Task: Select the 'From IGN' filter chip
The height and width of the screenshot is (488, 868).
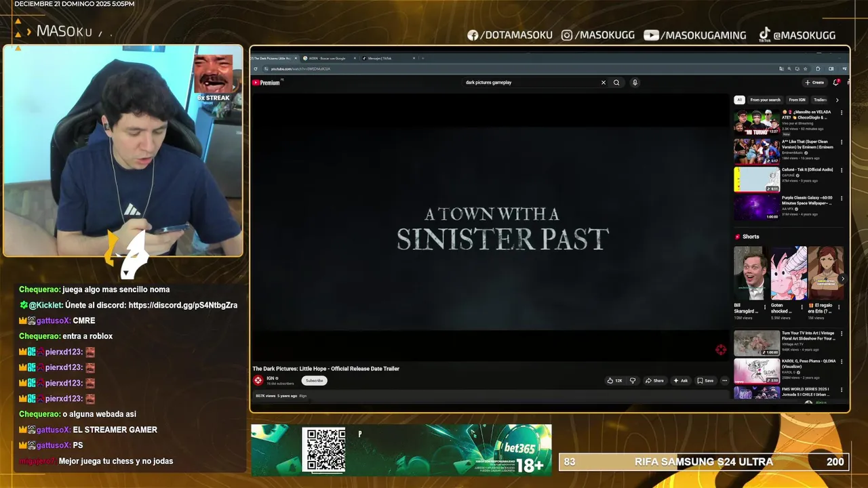Action: [x=797, y=100]
